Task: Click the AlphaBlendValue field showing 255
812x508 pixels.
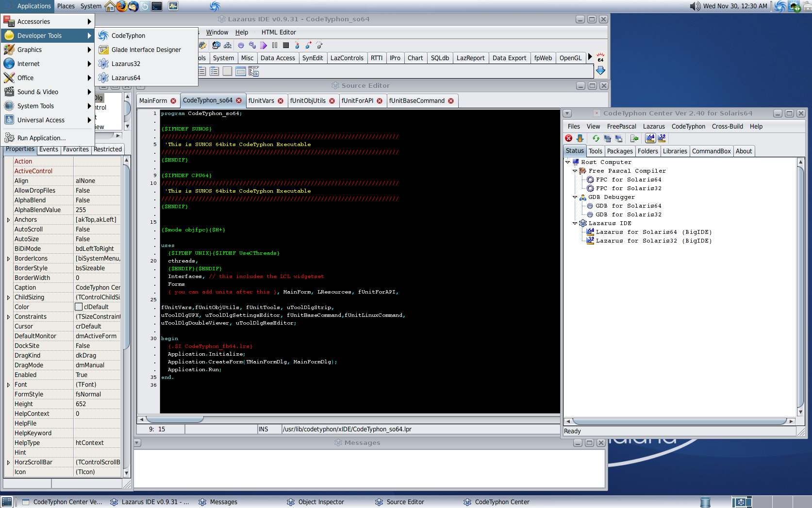Action: 97,210
